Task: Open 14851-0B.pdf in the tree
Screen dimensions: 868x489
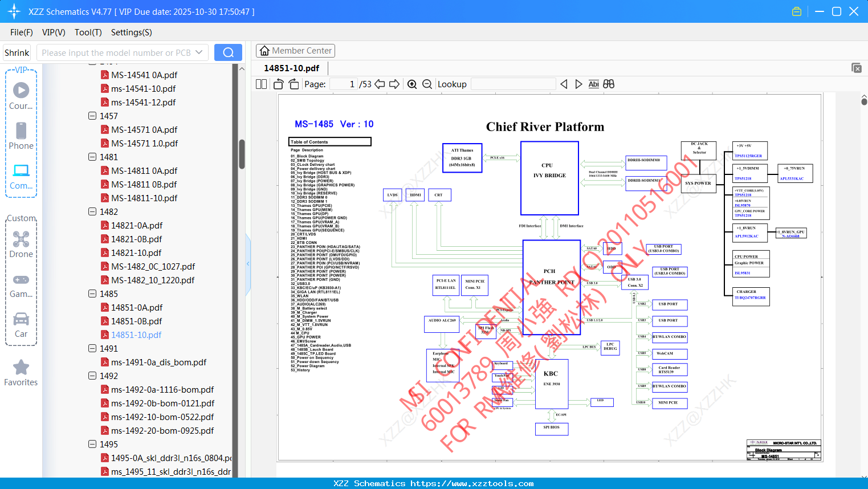Action: pyautogui.click(x=137, y=321)
